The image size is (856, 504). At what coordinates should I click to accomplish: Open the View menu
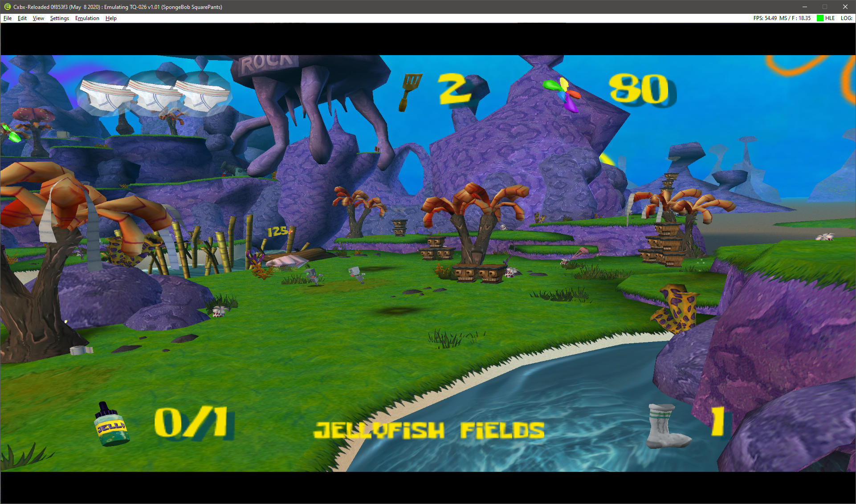[38, 18]
